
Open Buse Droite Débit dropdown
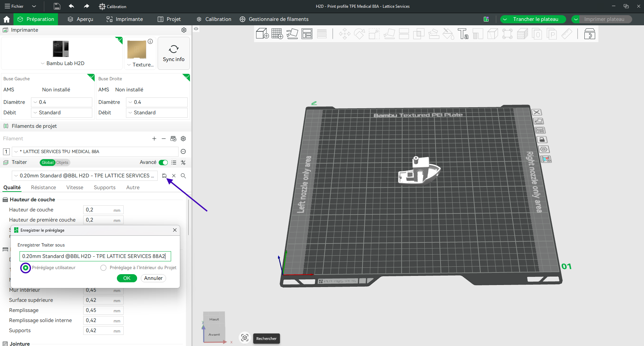[x=157, y=113]
